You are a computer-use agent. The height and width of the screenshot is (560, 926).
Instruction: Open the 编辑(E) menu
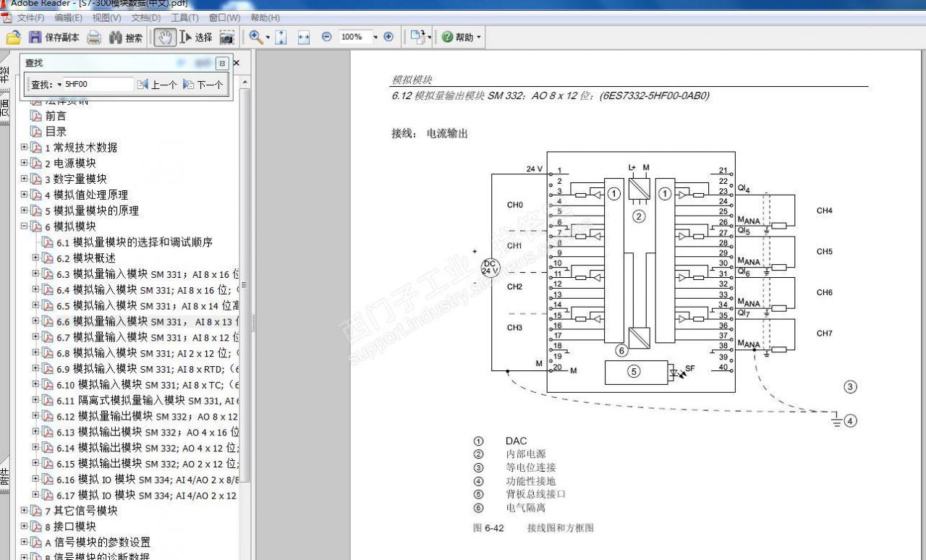click(x=68, y=17)
